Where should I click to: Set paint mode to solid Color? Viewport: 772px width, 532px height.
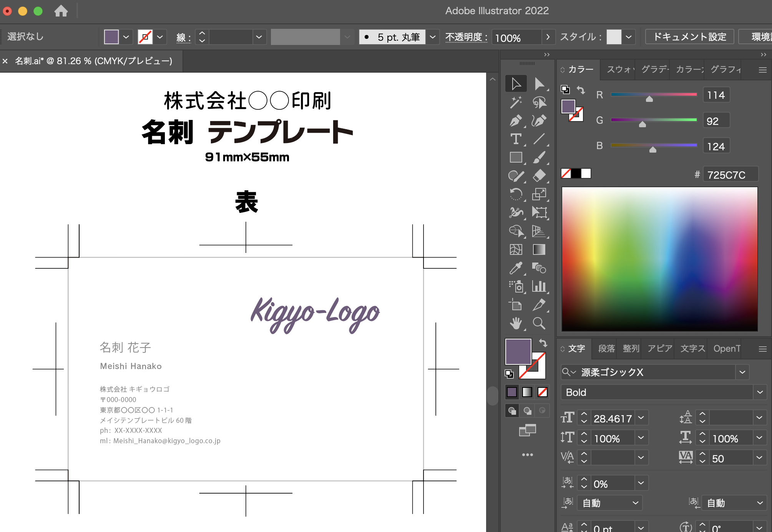(512, 392)
